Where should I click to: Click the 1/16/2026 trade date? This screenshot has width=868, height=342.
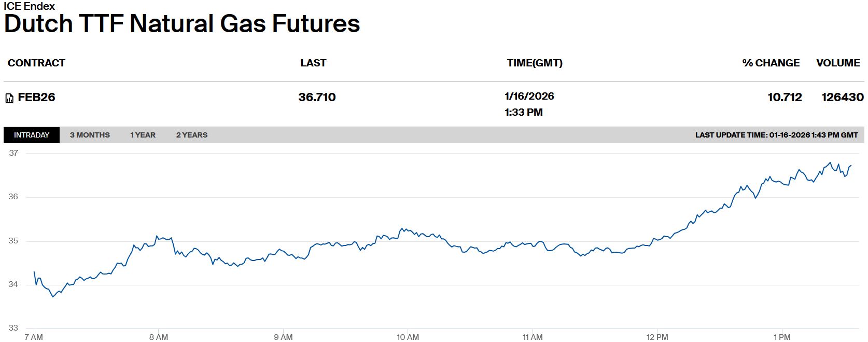pos(529,97)
